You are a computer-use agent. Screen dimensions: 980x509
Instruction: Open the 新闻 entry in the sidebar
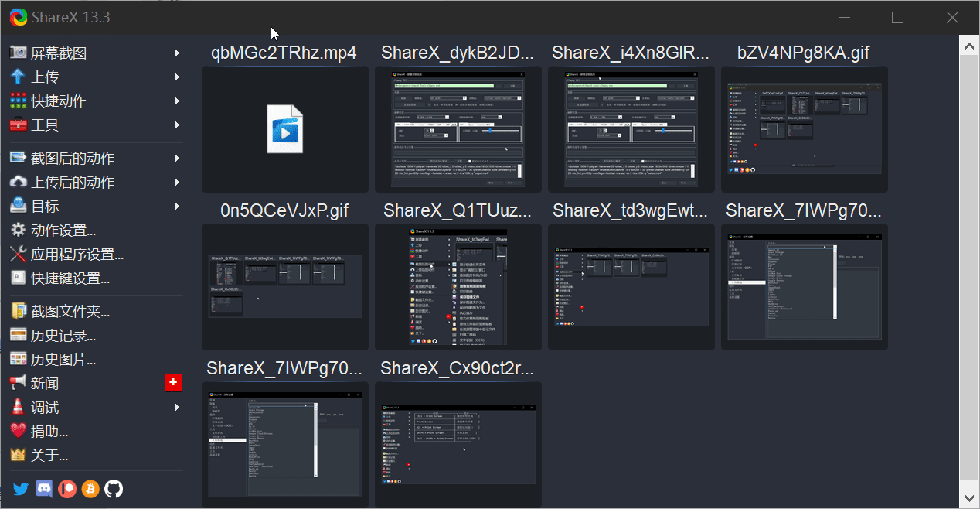[96, 383]
